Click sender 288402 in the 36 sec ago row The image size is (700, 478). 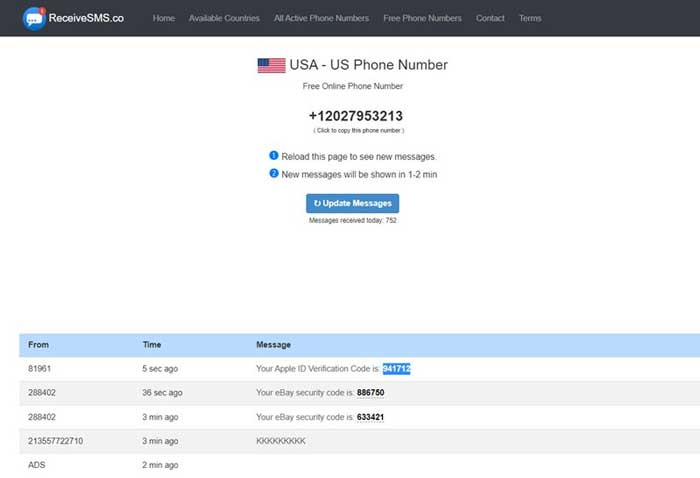(42, 393)
